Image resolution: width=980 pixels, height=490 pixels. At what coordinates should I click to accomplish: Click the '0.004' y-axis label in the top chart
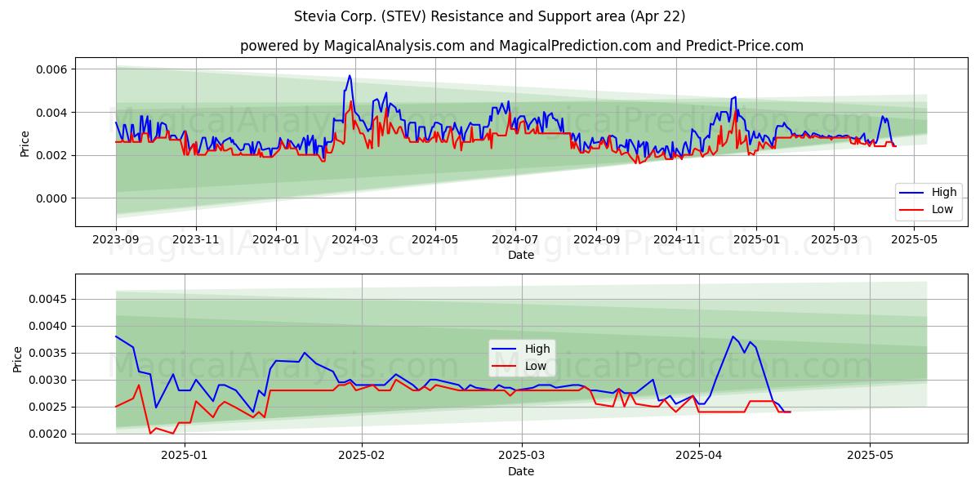(51, 112)
